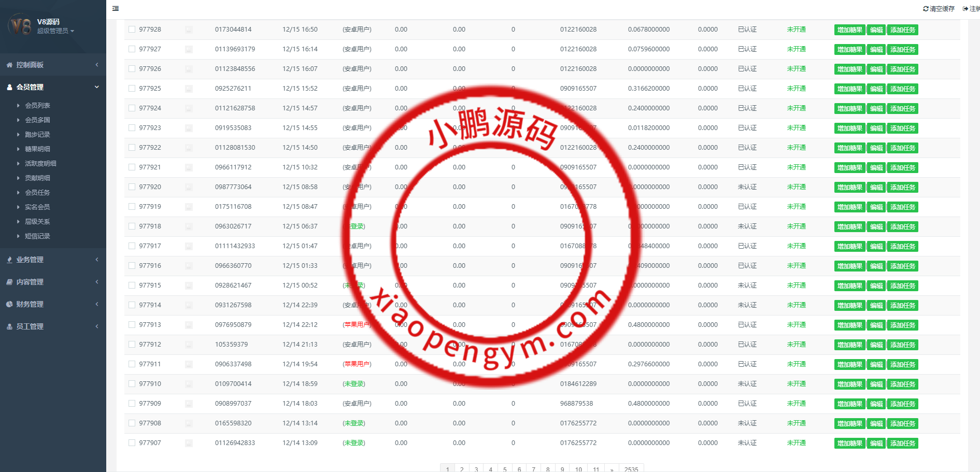Click the icon beside 业务管理
Image resolution: width=980 pixels, height=472 pixels.
click(9, 260)
